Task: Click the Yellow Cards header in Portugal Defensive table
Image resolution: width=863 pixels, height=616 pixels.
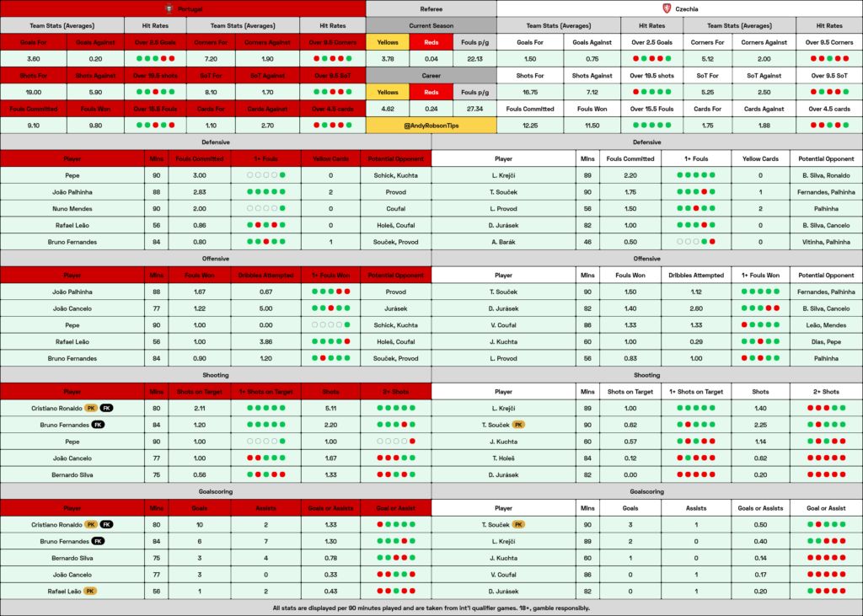Action: click(330, 158)
